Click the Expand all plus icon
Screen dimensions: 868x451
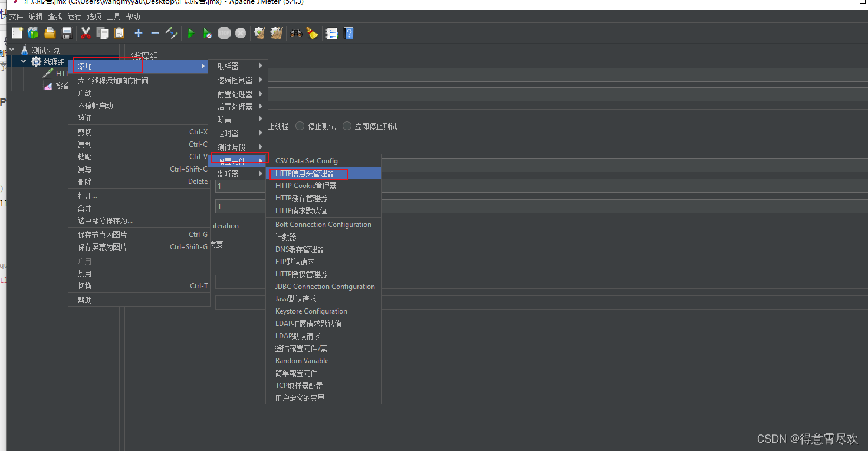click(139, 33)
